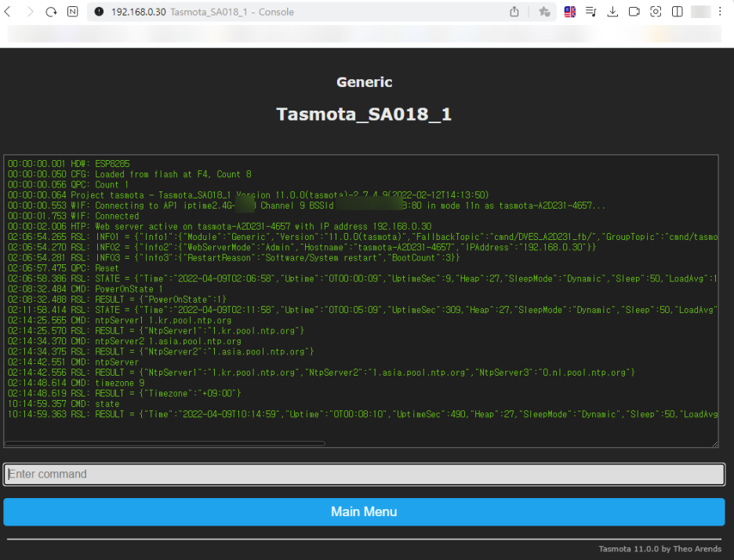Click the 'HTP: Web server active' log line

point(220,227)
